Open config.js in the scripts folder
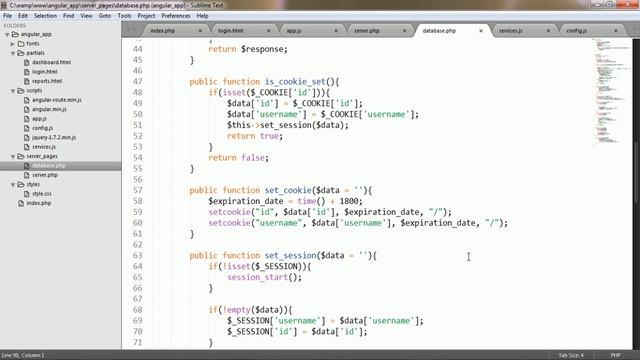Viewport: 640px width, 360px height. 42,128
